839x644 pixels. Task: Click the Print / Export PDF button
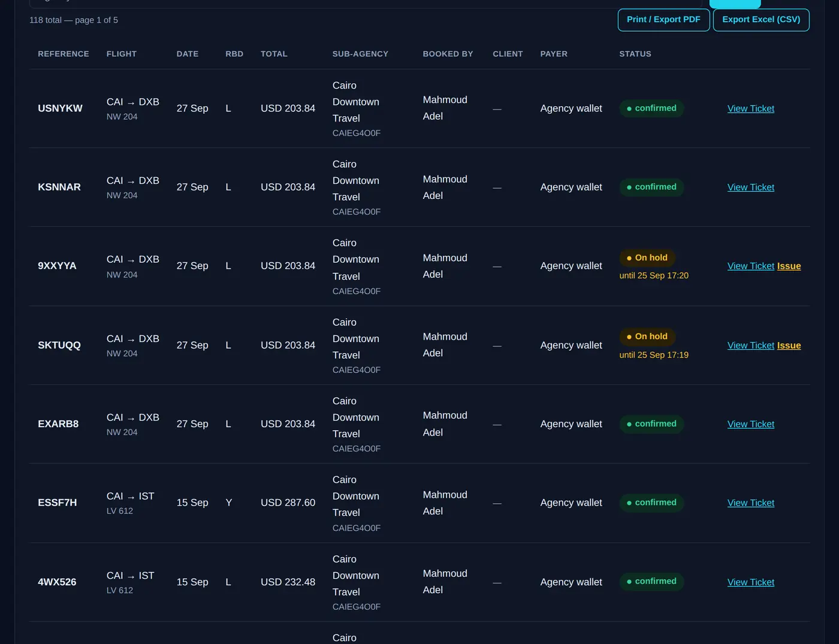tap(663, 20)
